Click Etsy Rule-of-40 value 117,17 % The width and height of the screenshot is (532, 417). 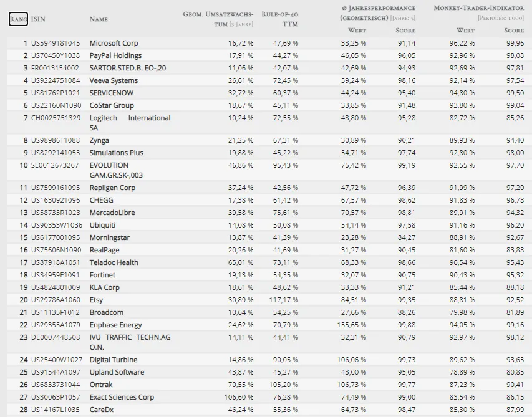(x=284, y=300)
